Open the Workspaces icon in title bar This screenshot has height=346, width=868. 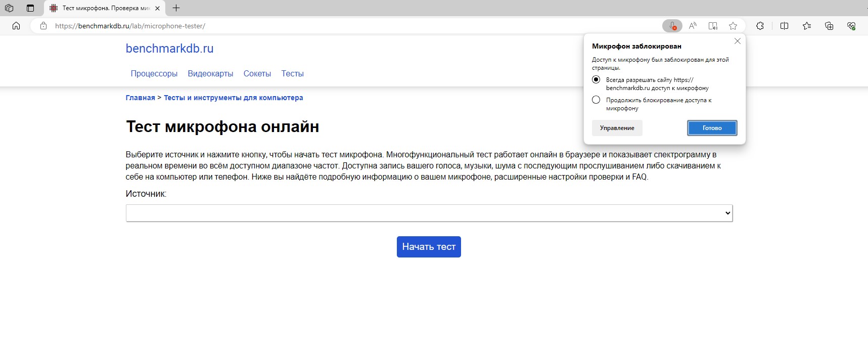tap(9, 8)
